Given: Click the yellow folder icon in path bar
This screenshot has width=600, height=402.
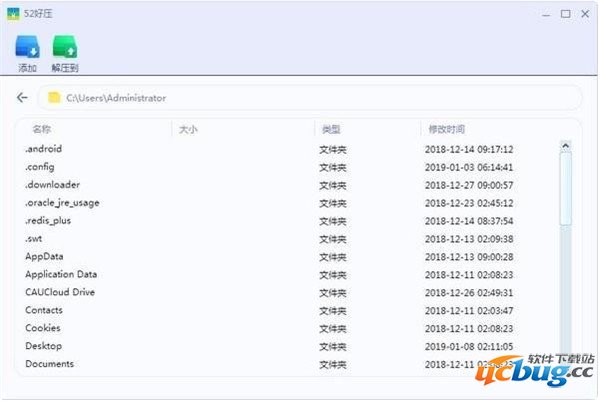Looking at the screenshot, I should [54, 98].
